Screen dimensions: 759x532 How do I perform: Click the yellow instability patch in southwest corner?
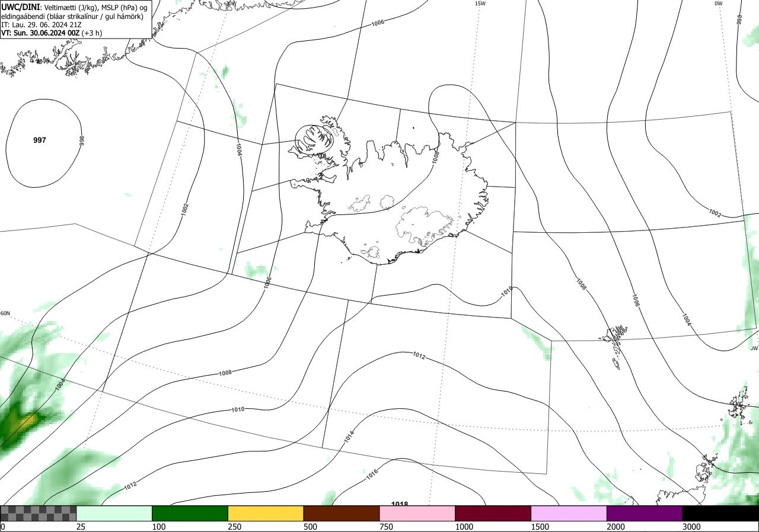(x=28, y=422)
